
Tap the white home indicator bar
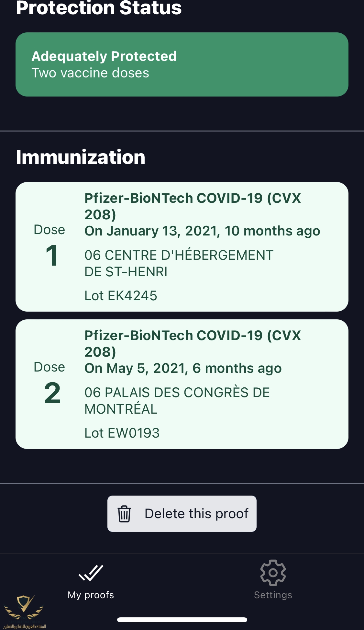pos(182,620)
